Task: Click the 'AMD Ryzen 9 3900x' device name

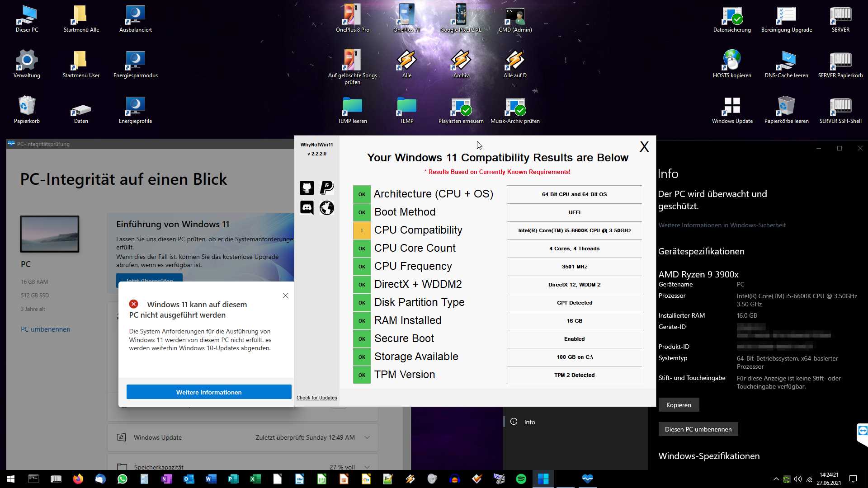Action: coord(698,274)
